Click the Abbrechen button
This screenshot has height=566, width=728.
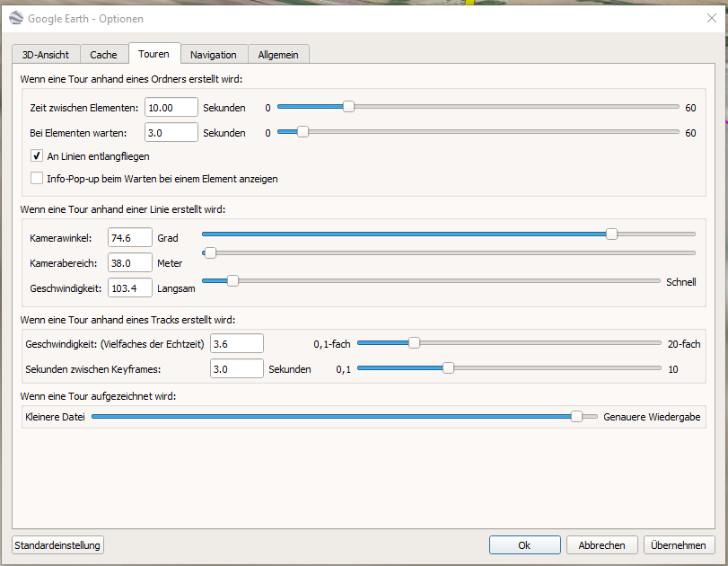pyautogui.click(x=601, y=545)
